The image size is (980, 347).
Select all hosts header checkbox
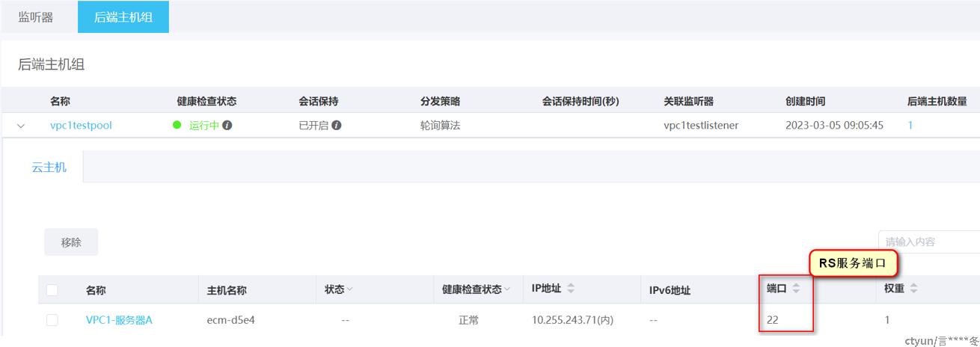pos(52,290)
